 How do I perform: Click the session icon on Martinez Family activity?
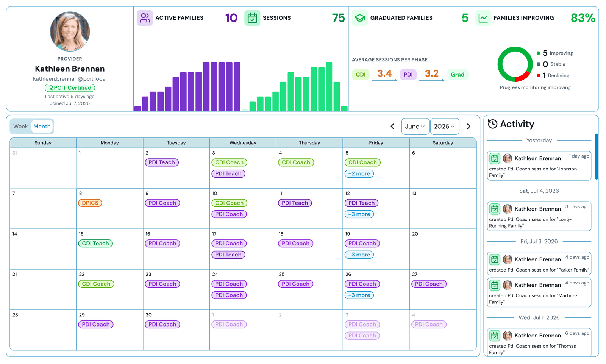(x=495, y=285)
